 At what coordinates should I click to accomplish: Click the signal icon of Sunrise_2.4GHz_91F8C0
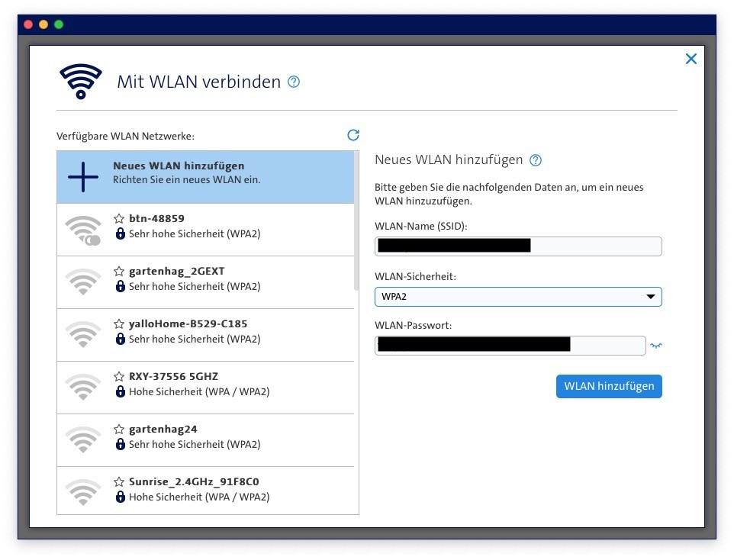[x=83, y=493]
